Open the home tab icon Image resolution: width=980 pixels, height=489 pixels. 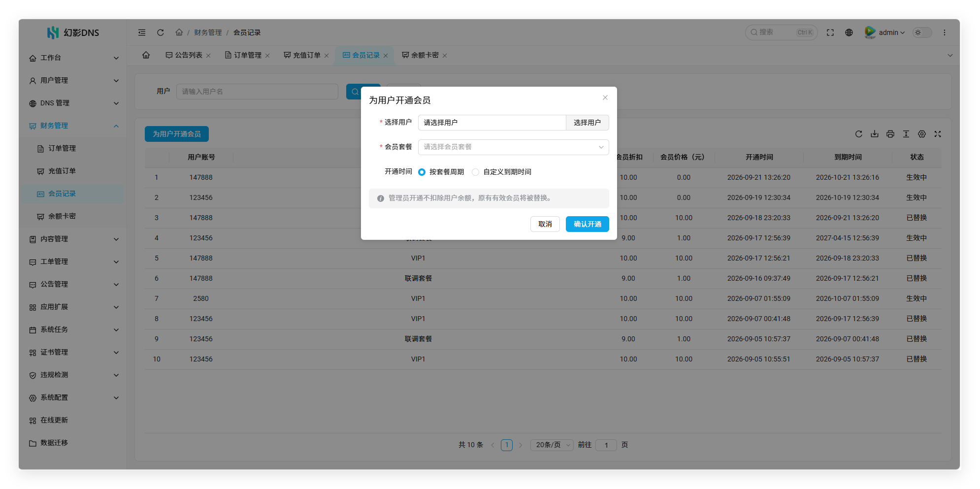tap(146, 55)
